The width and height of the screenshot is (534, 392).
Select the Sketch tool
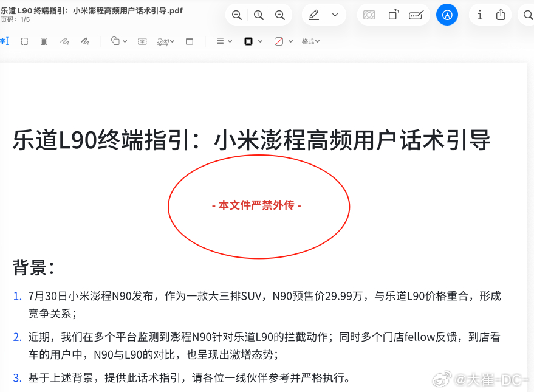pos(64,41)
